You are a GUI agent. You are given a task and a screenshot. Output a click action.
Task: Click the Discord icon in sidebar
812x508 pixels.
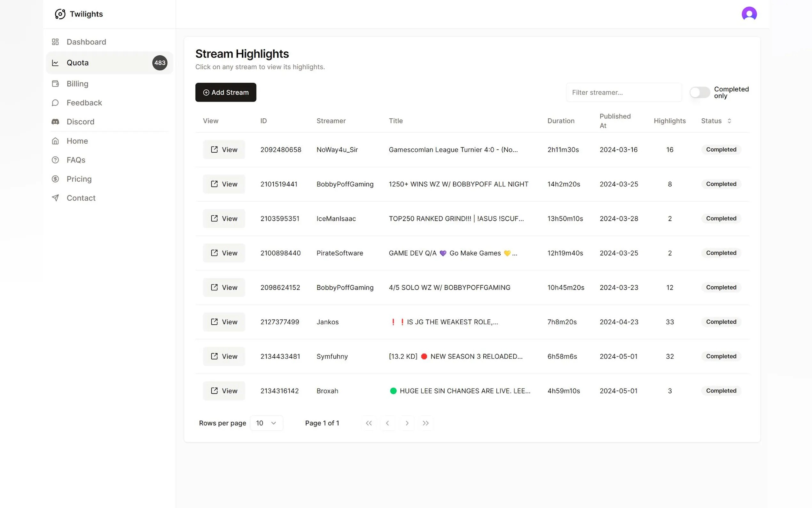pyautogui.click(x=55, y=122)
